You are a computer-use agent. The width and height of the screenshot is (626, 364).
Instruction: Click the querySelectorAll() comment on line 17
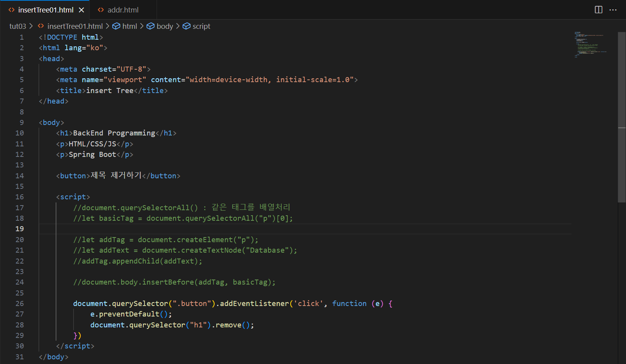pyautogui.click(x=182, y=207)
